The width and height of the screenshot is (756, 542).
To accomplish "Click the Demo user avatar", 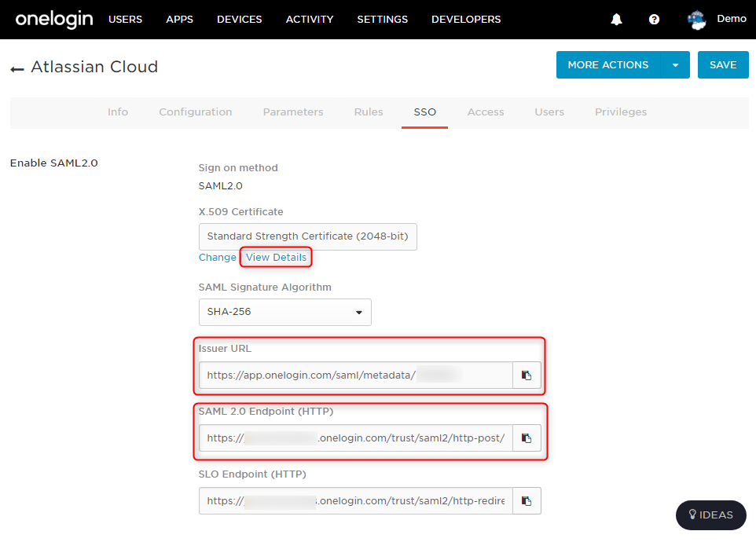I will tap(696, 20).
